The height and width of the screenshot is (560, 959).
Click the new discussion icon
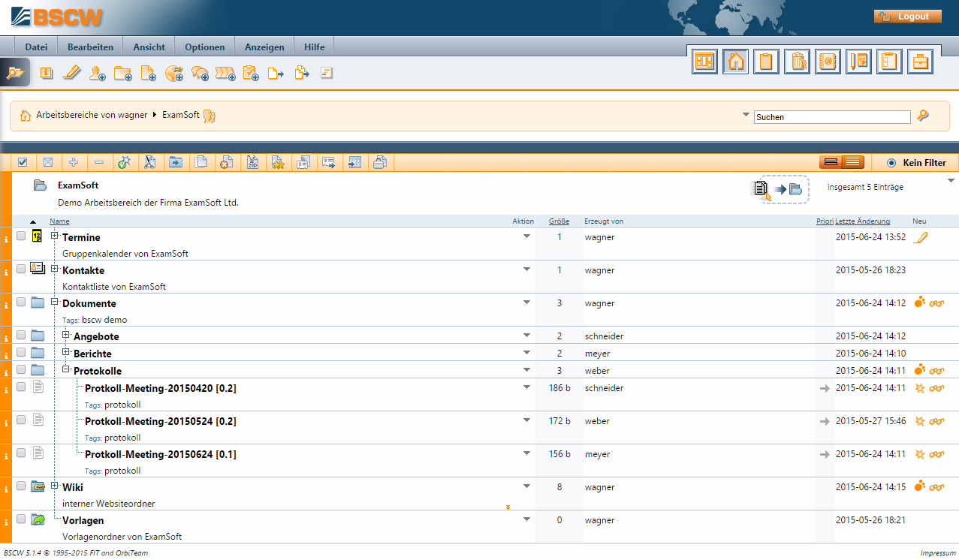[x=200, y=73]
